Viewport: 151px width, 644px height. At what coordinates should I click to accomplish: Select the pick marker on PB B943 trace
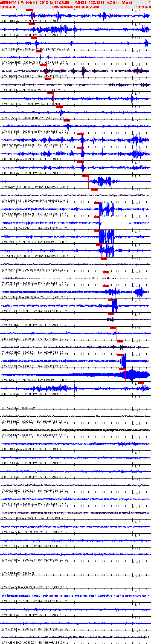tap(141, 383)
